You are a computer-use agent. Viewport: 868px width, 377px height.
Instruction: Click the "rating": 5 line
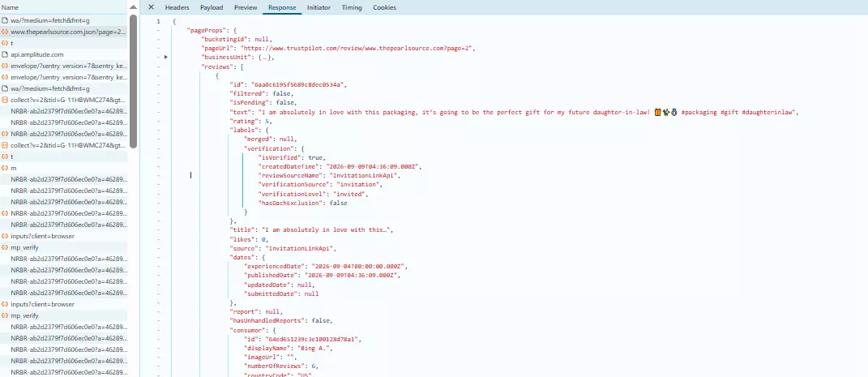250,121
